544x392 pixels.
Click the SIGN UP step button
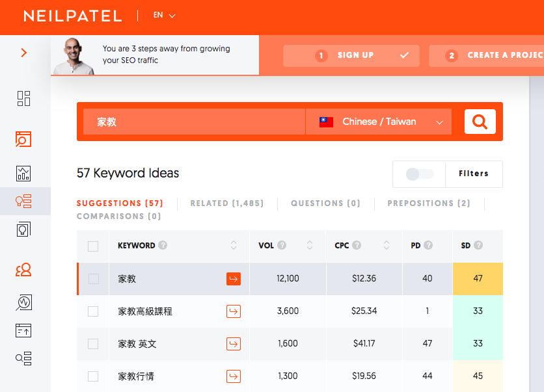351,56
